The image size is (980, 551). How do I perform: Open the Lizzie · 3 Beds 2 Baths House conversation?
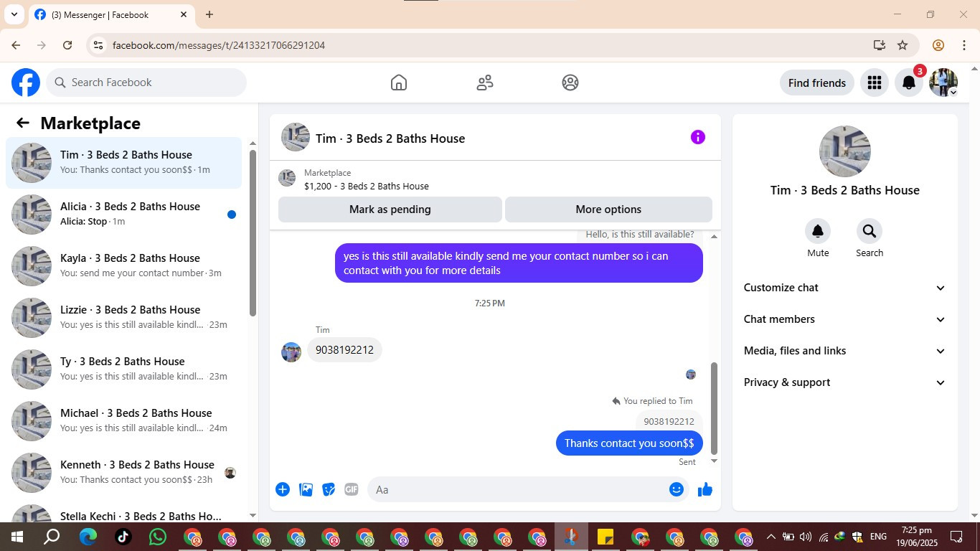point(124,318)
